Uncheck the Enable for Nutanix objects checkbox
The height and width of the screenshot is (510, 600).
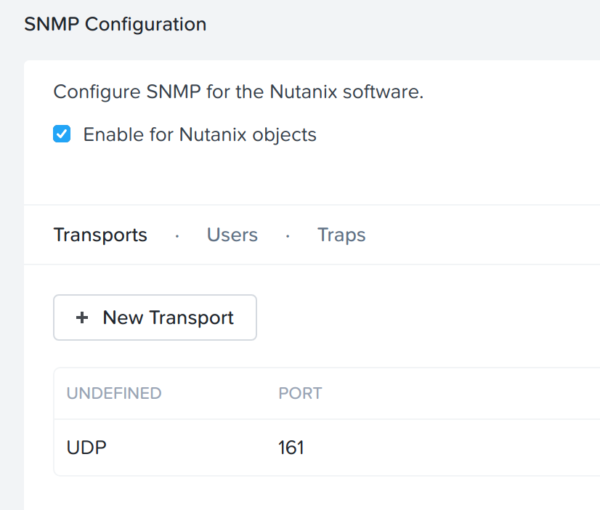point(62,134)
